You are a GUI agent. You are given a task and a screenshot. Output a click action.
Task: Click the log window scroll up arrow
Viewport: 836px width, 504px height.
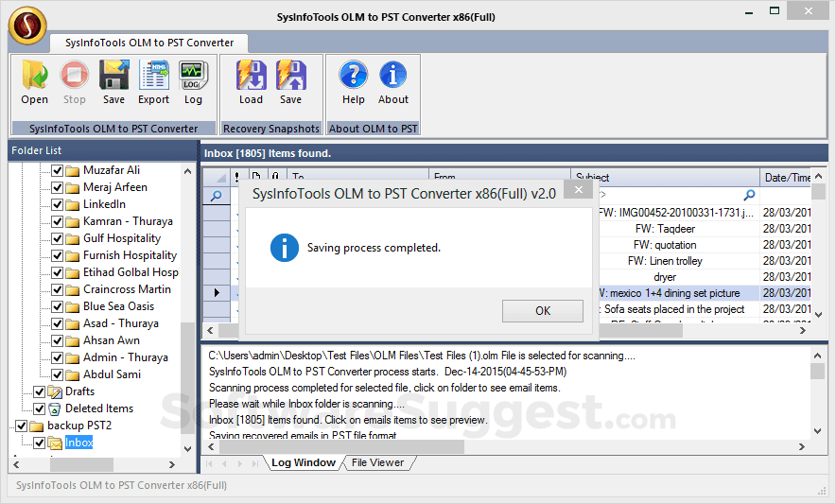pos(817,356)
